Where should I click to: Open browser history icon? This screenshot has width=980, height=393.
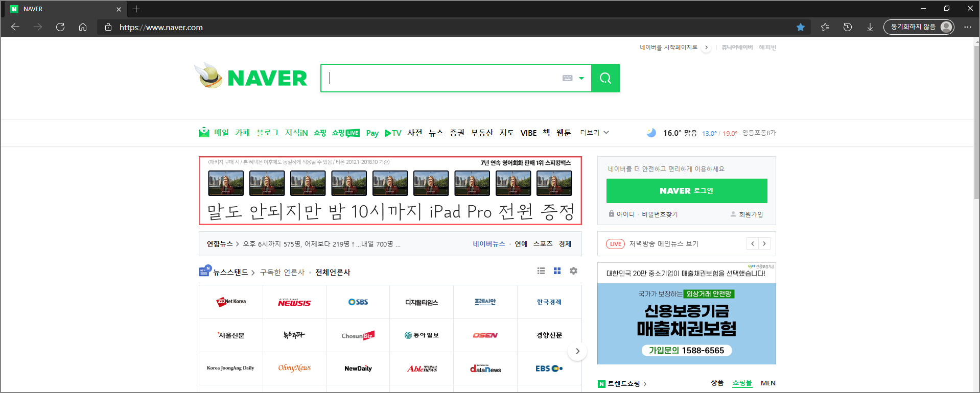pyautogui.click(x=848, y=27)
